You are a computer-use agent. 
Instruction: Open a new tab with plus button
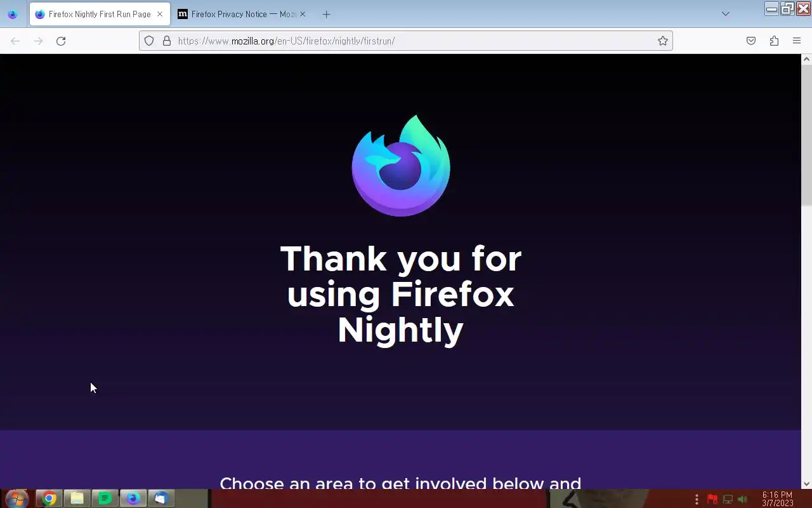click(x=326, y=14)
